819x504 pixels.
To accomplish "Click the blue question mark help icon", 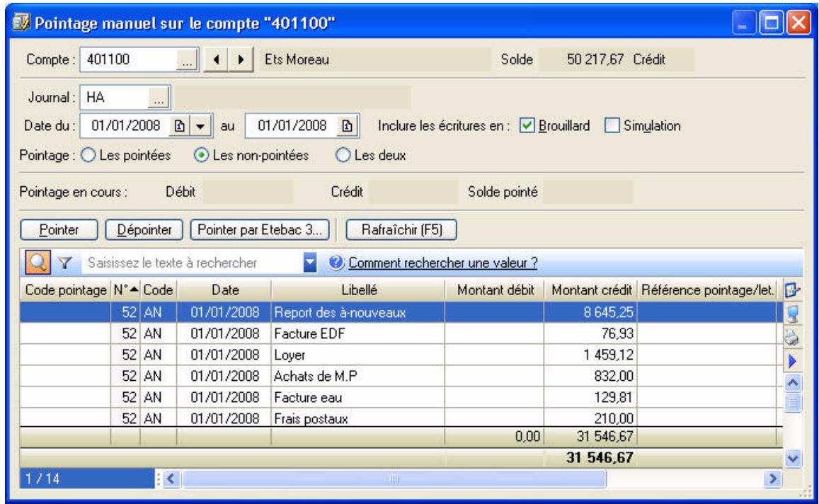I will coord(336,262).
